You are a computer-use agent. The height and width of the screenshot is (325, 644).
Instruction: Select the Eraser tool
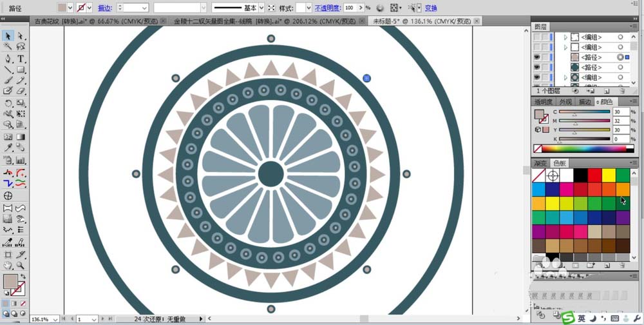click(21, 91)
